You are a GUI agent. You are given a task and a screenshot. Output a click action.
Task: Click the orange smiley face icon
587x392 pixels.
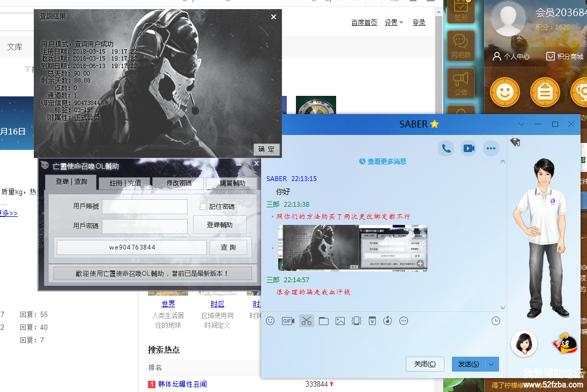click(x=504, y=92)
